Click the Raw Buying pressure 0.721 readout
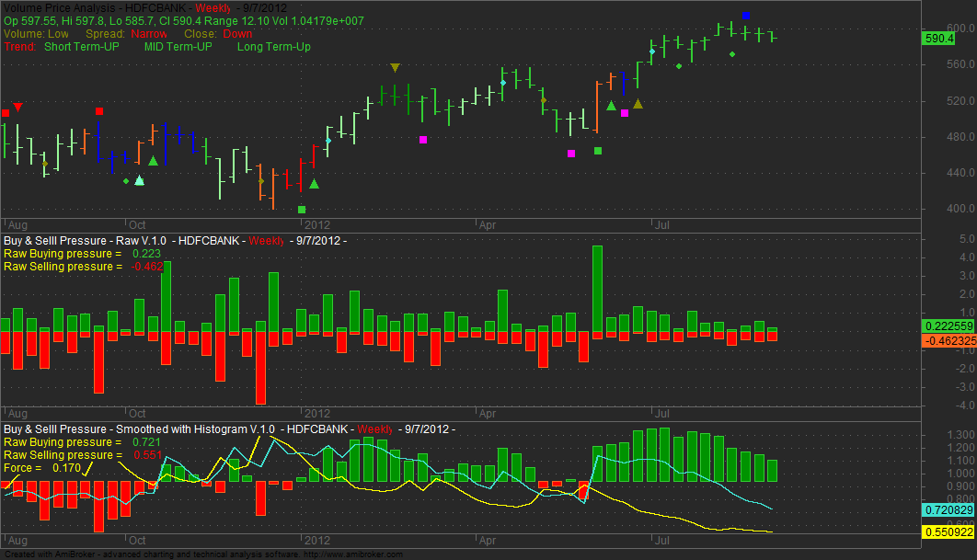Image resolution: width=977 pixels, height=560 pixels. tap(82, 442)
